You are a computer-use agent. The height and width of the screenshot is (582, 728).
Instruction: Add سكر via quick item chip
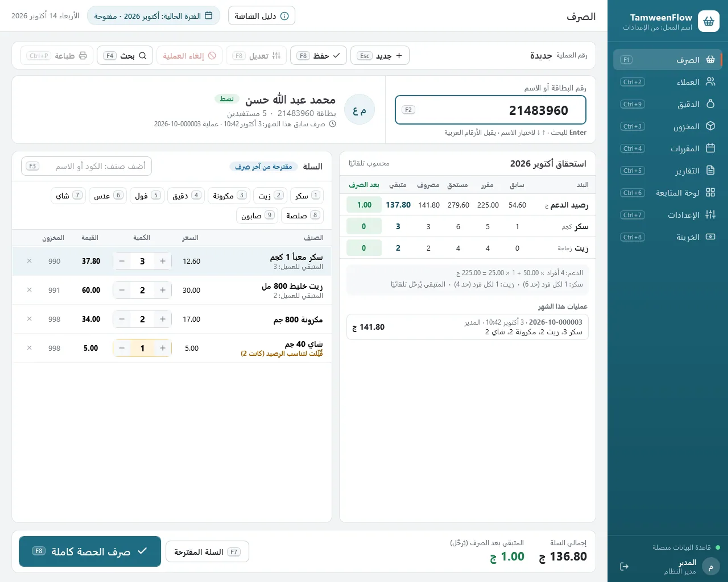tap(307, 195)
